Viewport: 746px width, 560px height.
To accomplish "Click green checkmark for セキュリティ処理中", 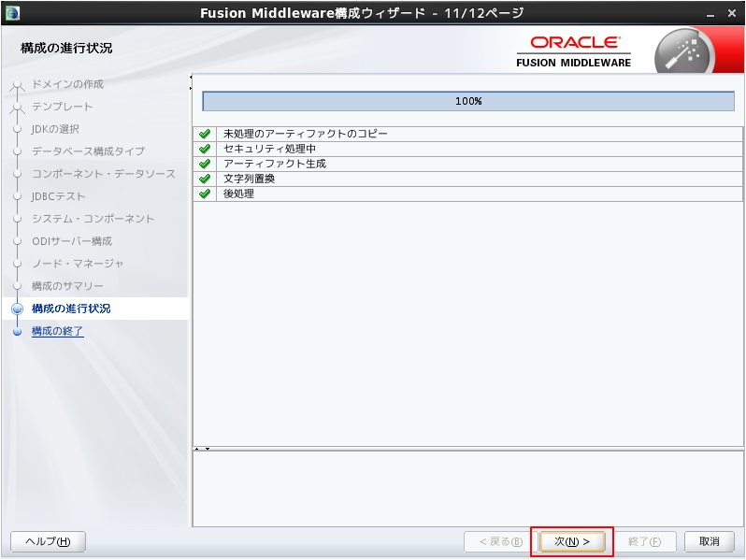I will click(205, 149).
